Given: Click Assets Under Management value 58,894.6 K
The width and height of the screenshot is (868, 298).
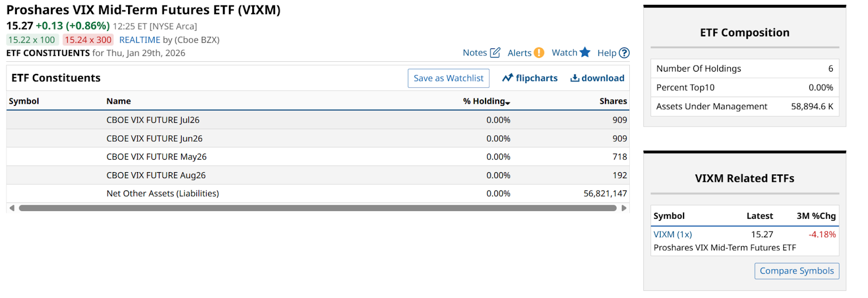Looking at the screenshot, I should (x=812, y=106).
